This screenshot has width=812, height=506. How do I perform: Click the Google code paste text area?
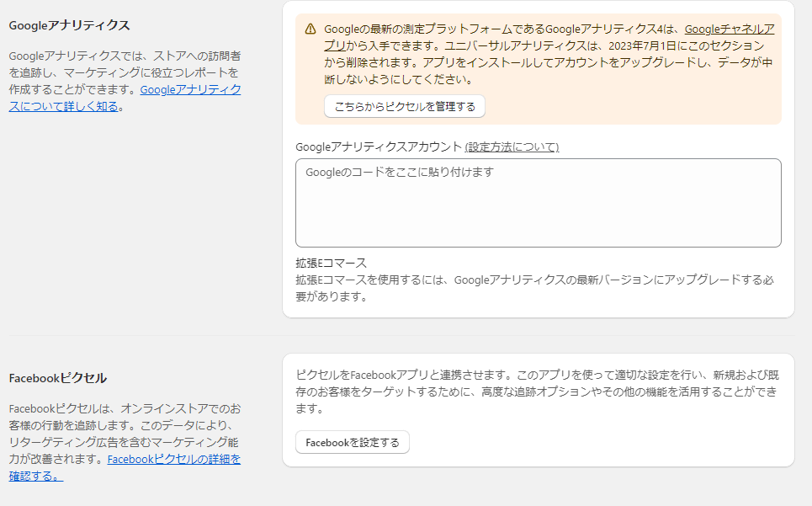point(538,203)
